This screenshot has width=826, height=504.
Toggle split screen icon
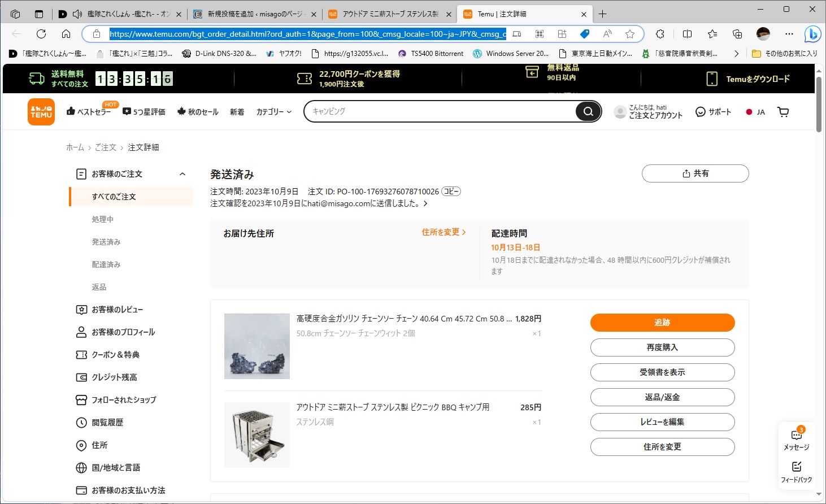[x=687, y=34]
